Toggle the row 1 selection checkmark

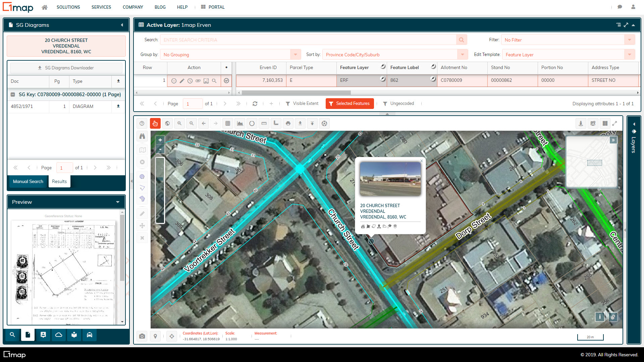tap(226, 81)
